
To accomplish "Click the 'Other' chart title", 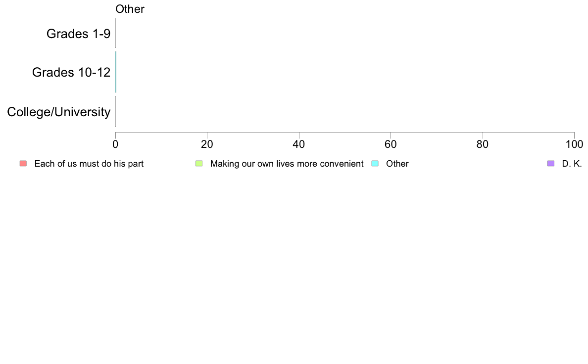I will tap(130, 9).
